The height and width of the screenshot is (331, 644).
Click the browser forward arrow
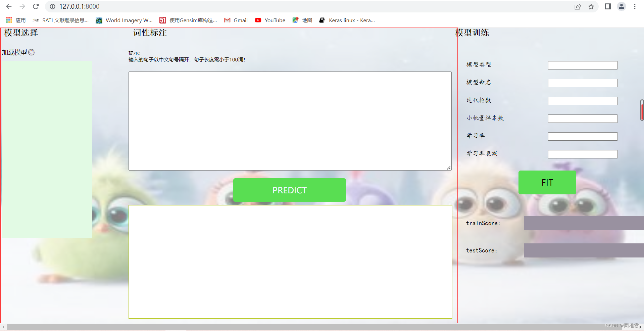pos(22,6)
